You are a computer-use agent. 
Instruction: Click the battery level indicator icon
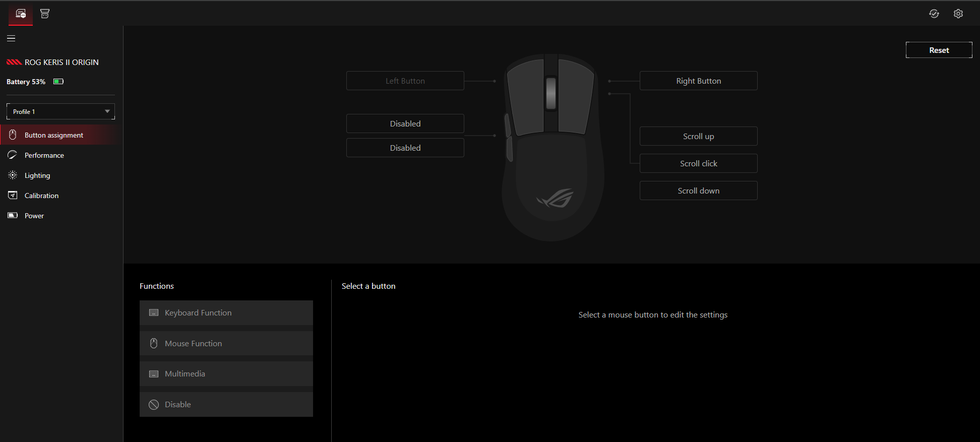click(x=58, y=81)
